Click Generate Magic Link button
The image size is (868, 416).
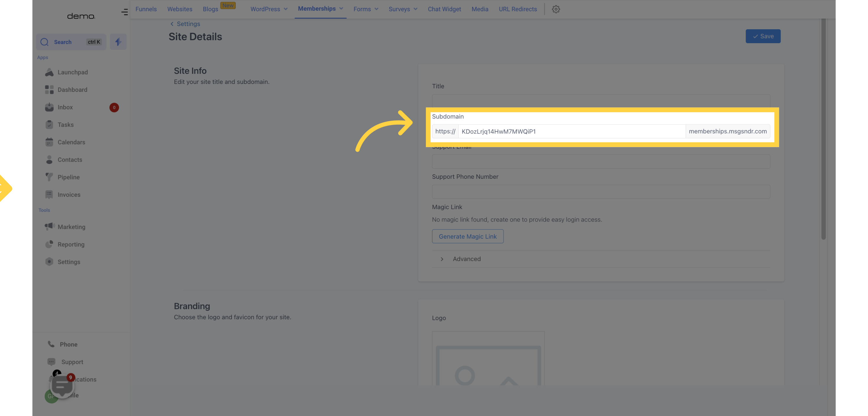[x=468, y=236]
